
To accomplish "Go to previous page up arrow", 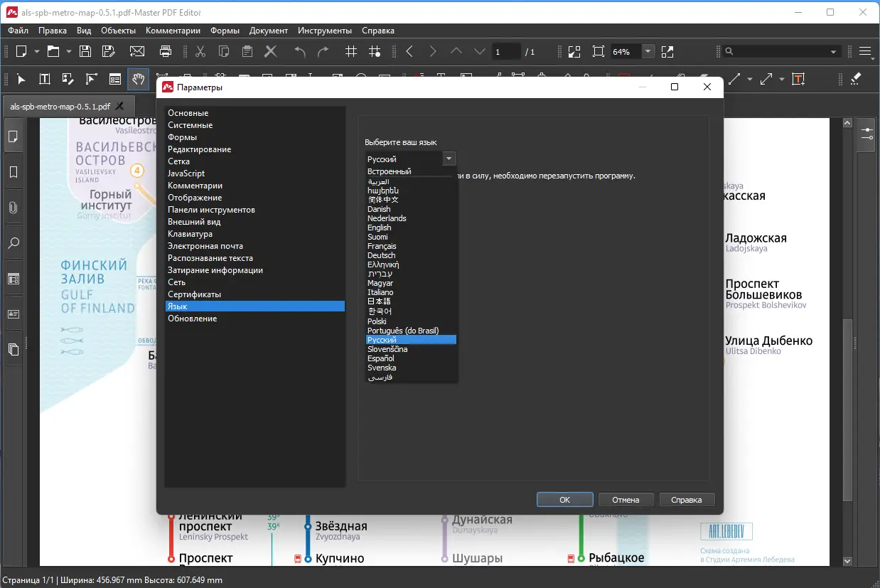I will (x=456, y=51).
